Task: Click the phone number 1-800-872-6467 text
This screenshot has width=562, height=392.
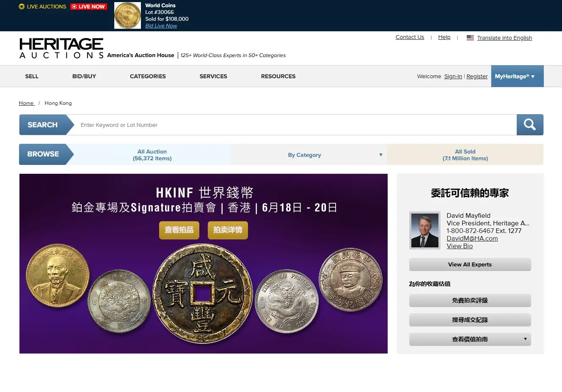Action: [470, 231]
